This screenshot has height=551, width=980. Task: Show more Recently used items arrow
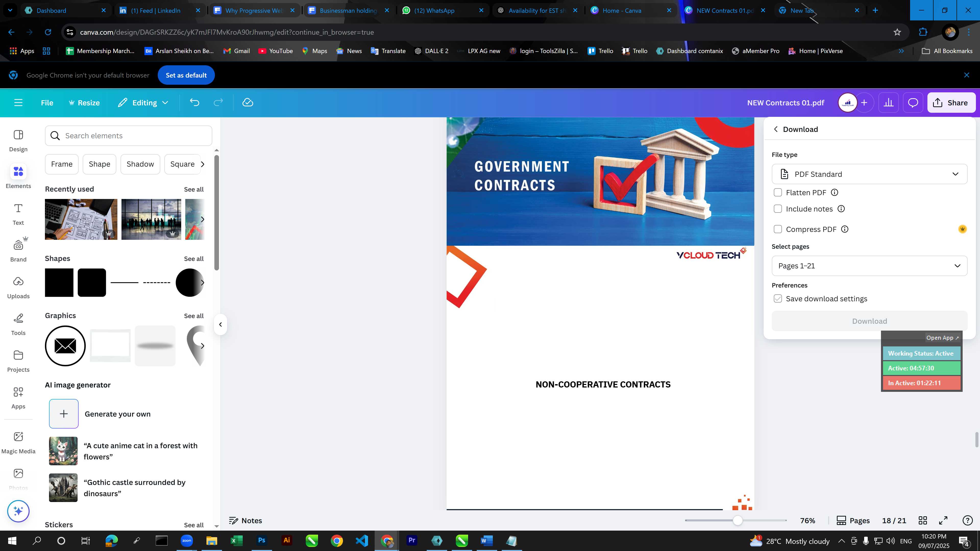202,219
